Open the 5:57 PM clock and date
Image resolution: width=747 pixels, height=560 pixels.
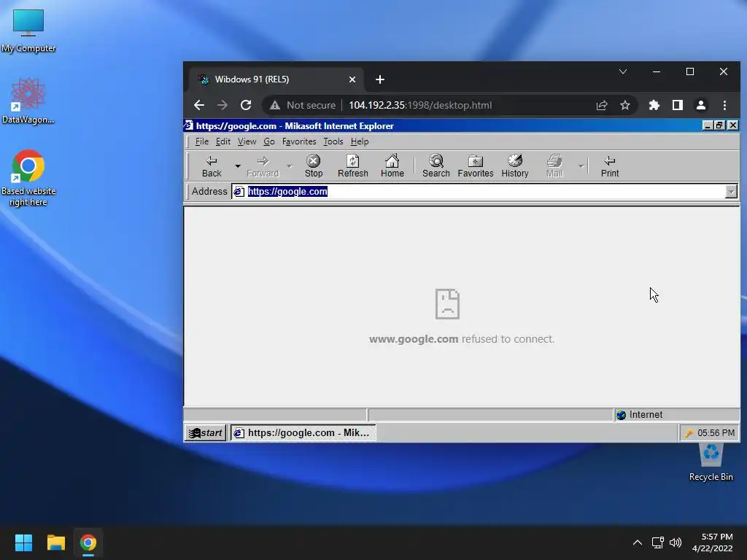[713, 542]
